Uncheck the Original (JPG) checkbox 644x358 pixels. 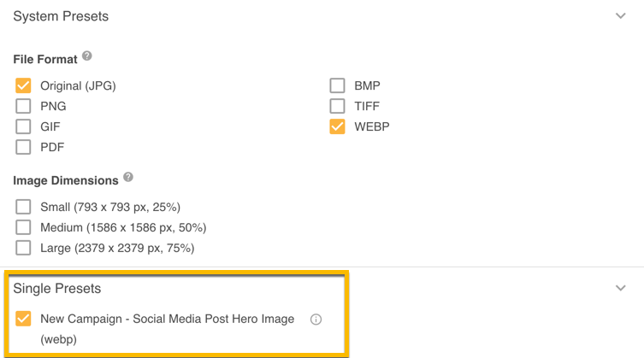tap(23, 85)
